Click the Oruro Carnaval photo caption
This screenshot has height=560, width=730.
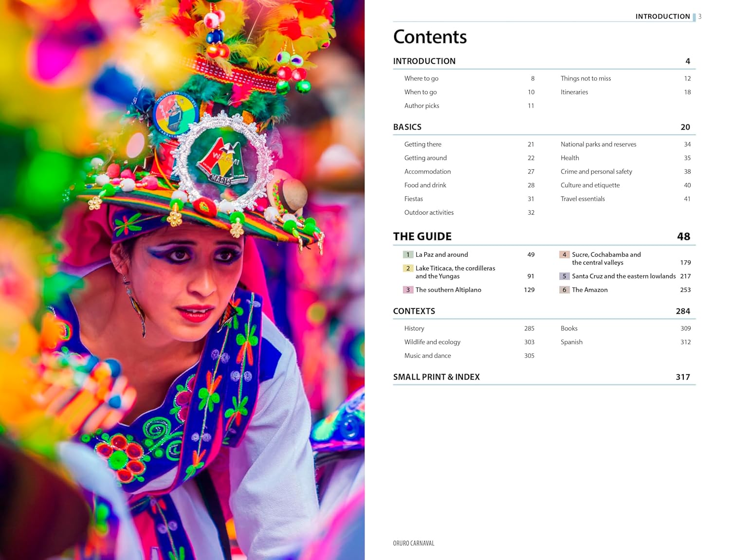414,543
